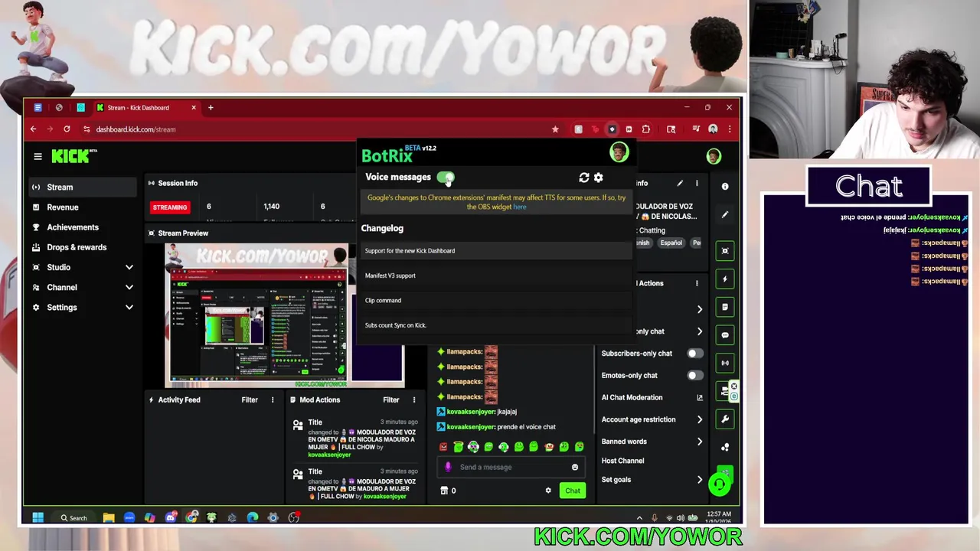This screenshot has height=551, width=980.
Task: Click the chat bubble icon in right rail
Action: [x=725, y=335]
